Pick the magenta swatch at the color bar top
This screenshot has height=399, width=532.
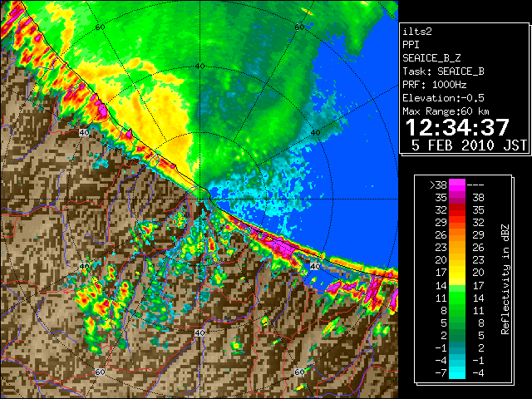click(457, 185)
